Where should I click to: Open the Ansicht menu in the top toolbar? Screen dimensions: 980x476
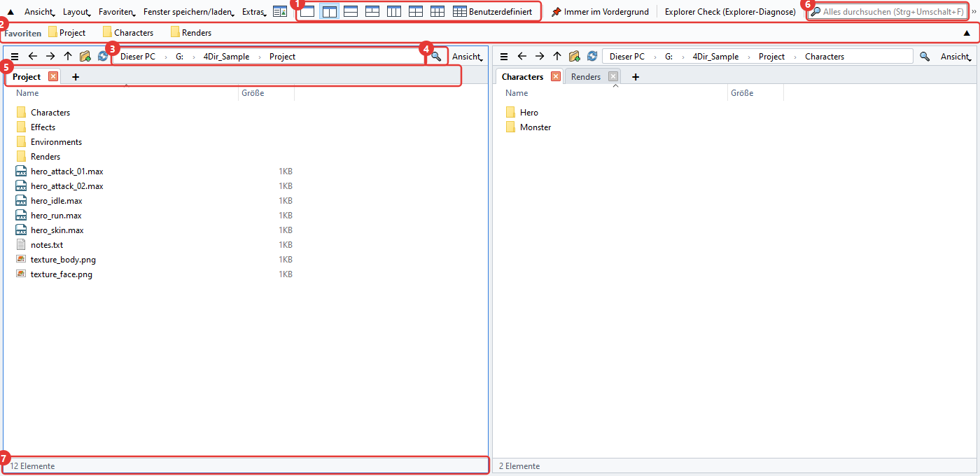(39, 12)
